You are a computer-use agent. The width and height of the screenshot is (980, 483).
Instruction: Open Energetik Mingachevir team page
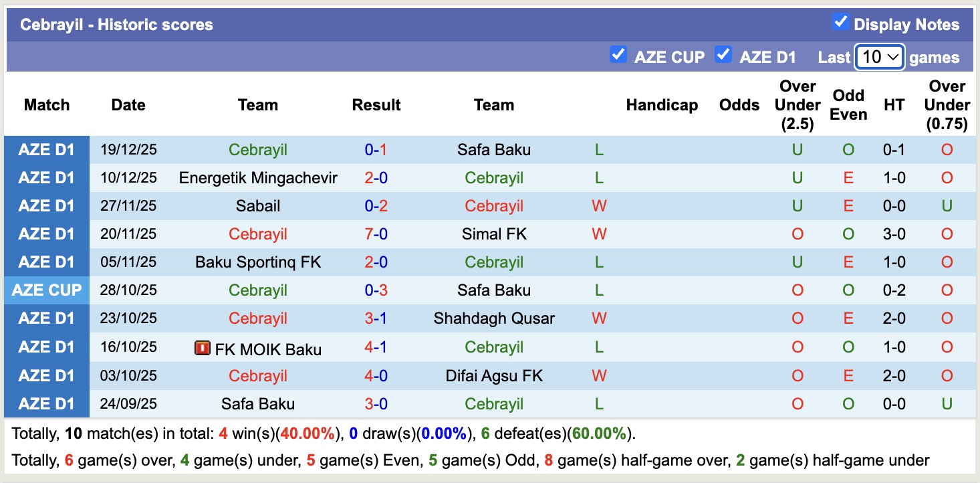click(258, 177)
